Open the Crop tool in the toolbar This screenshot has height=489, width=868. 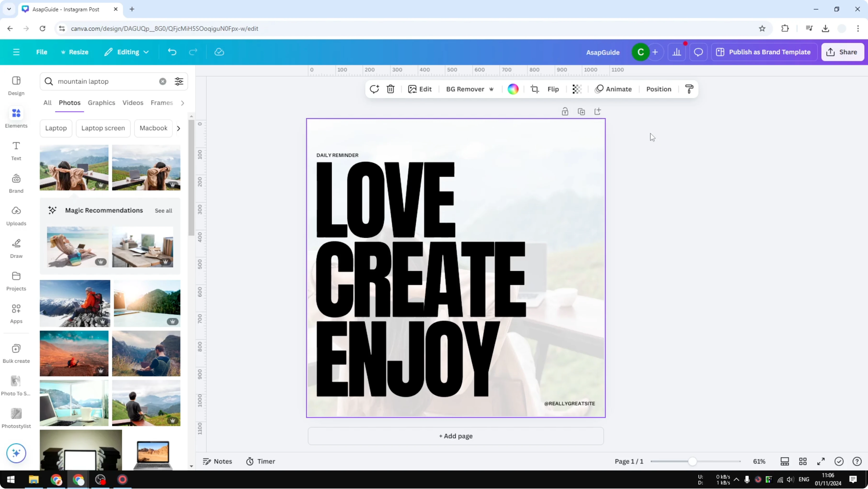click(x=535, y=89)
